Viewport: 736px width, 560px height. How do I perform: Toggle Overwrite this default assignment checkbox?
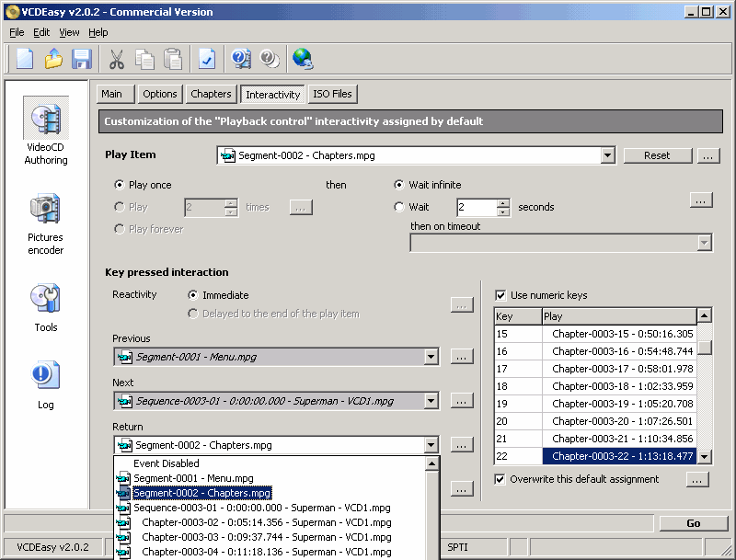[x=500, y=479]
